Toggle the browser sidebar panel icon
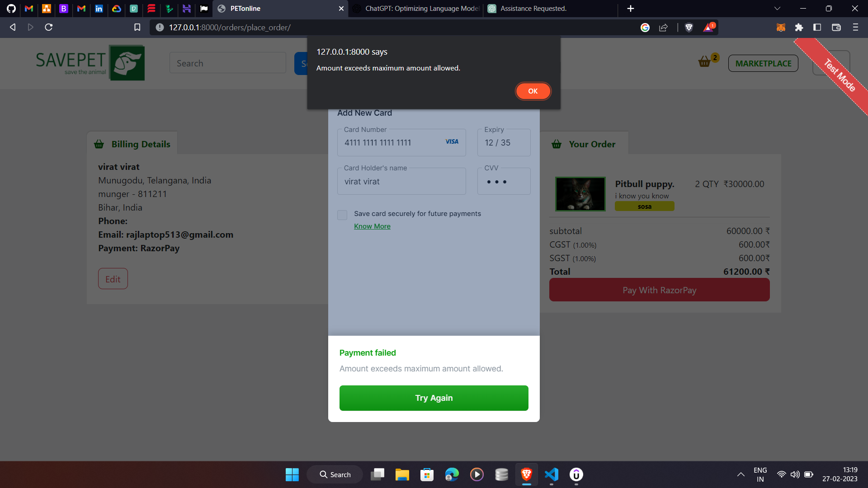 coord(817,28)
